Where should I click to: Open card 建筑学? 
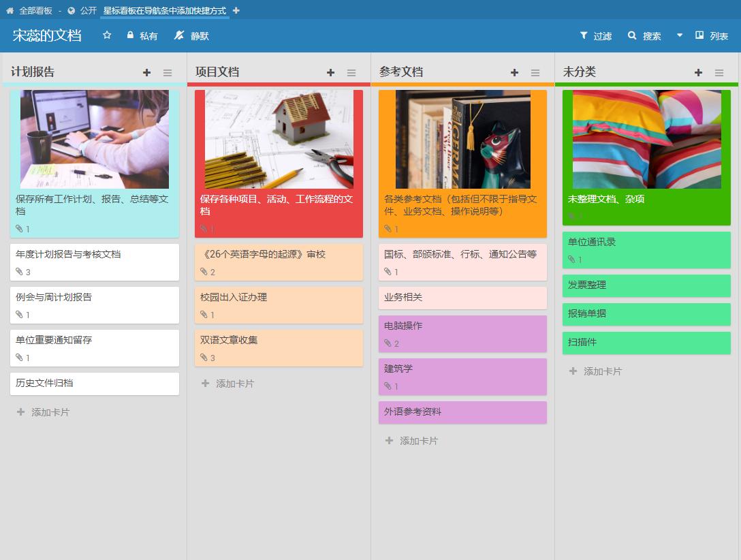pyautogui.click(x=462, y=377)
